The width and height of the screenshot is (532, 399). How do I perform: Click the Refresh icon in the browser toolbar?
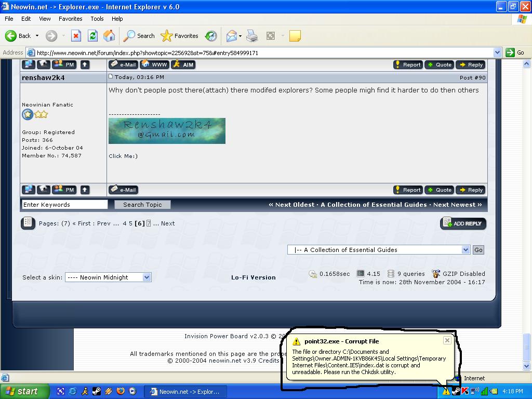pyautogui.click(x=92, y=36)
